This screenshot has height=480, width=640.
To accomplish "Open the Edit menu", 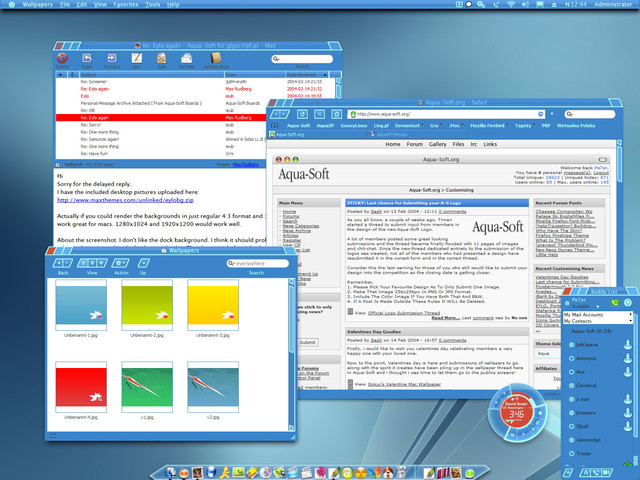I will (82, 4).
